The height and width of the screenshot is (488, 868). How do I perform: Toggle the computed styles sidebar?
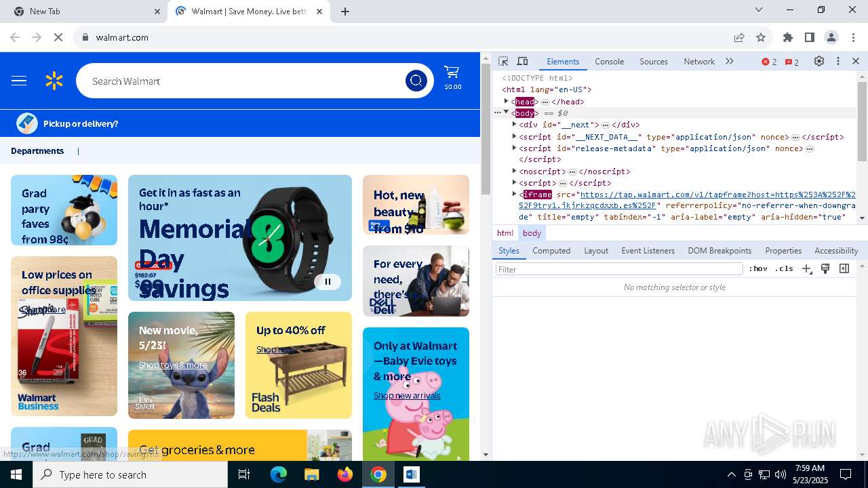844,269
